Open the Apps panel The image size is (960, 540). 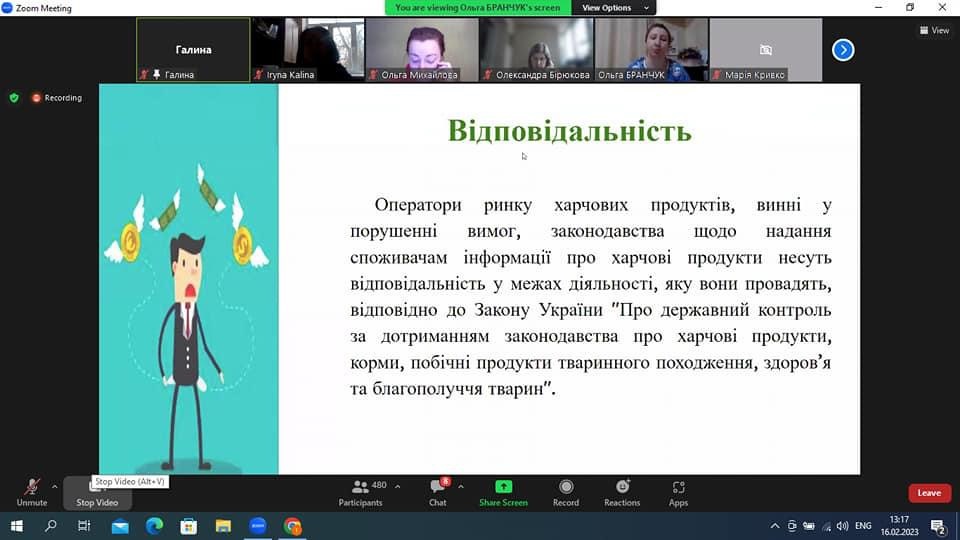(x=678, y=492)
